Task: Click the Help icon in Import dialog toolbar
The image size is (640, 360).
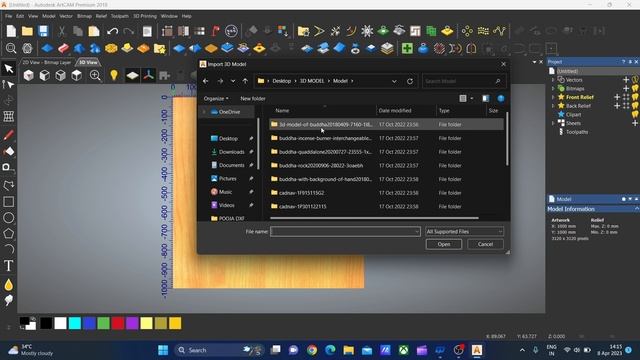Action: click(x=501, y=98)
